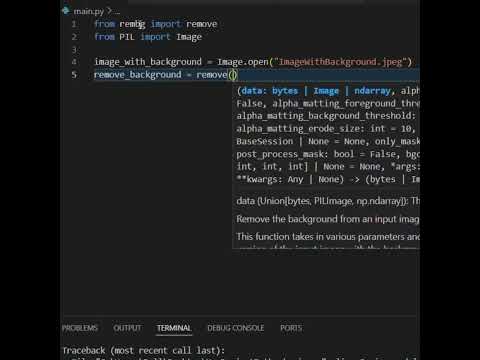The height and width of the screenshot is (360, 480).
Task: Open the DEBUG CONSOLE tab
Action: pyautogui.click(x=236, y=328)
